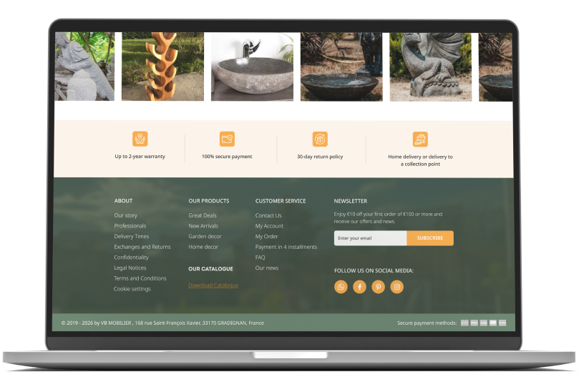584x392 pixels.
Task: Open the Our news link
Action: point(267,268)
